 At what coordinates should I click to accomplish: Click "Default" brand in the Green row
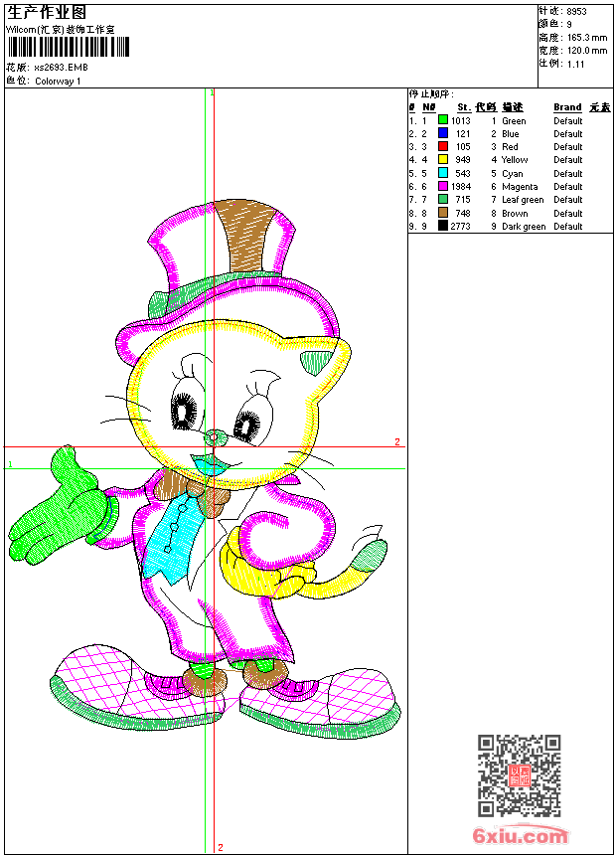pos(568,121)
